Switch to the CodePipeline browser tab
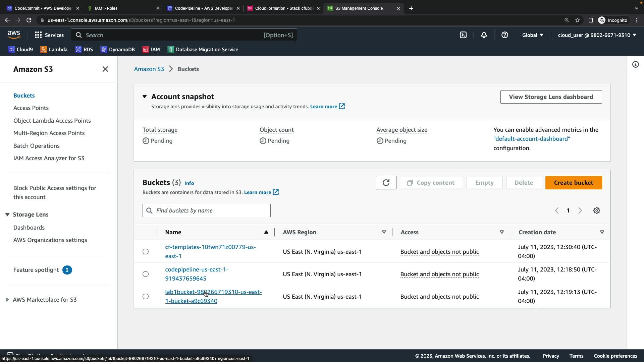 coord(204,8)
